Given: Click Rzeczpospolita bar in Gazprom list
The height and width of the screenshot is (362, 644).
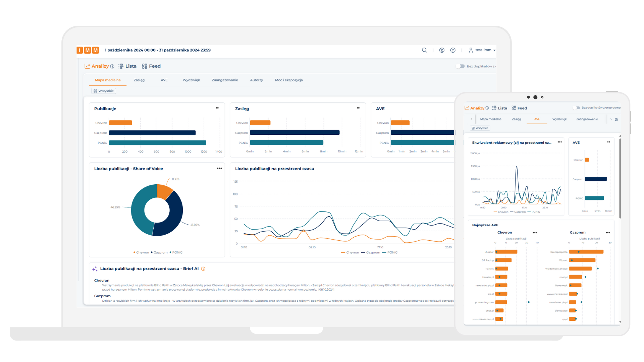Looking at the screenshot, I should click(x=586, y=252).
